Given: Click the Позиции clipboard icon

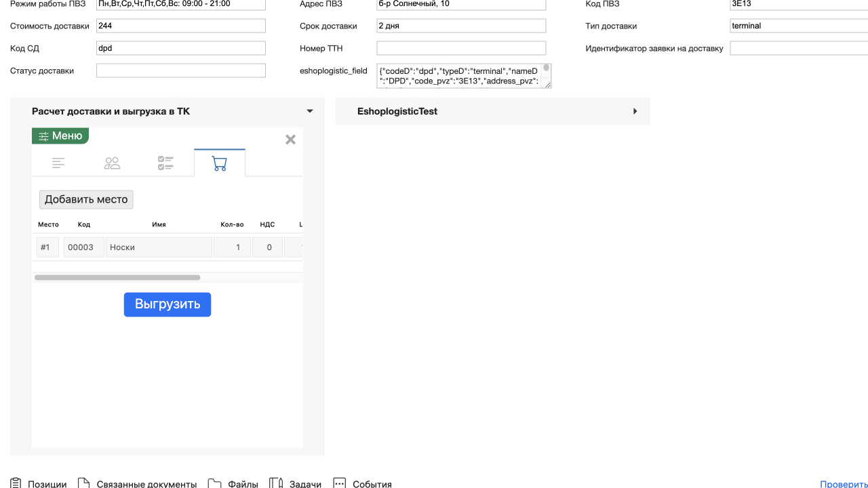Looking at the screenshot, I should (16, 483).
